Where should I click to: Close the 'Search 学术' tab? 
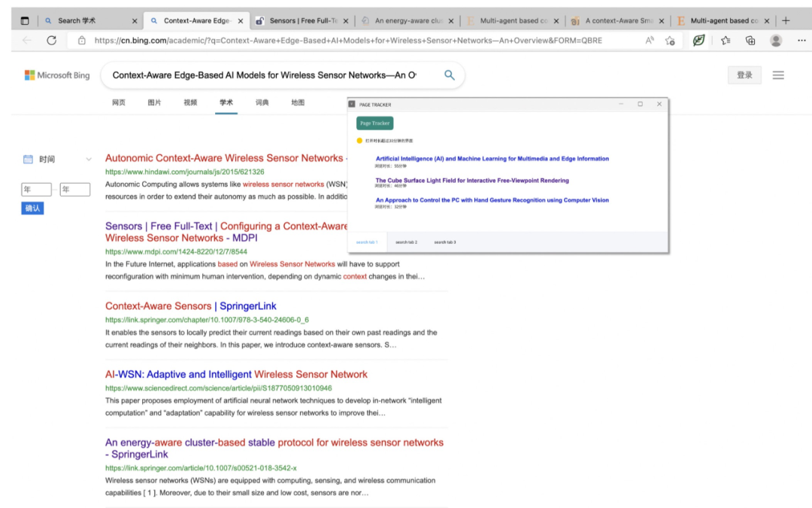coord(135,21)
